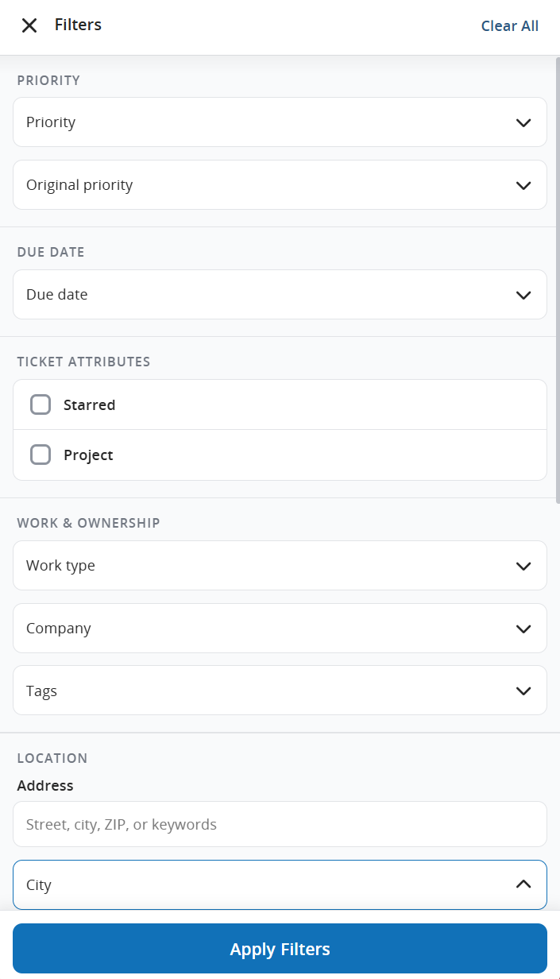
Task: Open the Tags dropdown field
Action: click(x=280, y=691)
